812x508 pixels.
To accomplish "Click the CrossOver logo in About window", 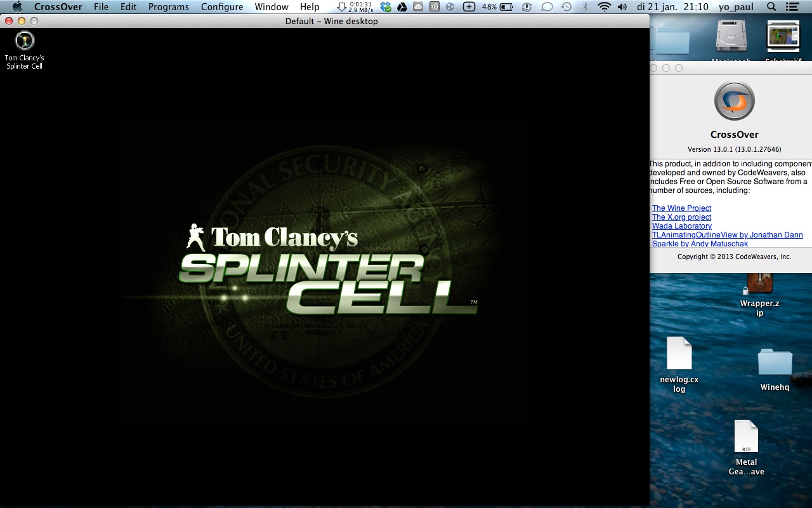I will coord(735,101).
